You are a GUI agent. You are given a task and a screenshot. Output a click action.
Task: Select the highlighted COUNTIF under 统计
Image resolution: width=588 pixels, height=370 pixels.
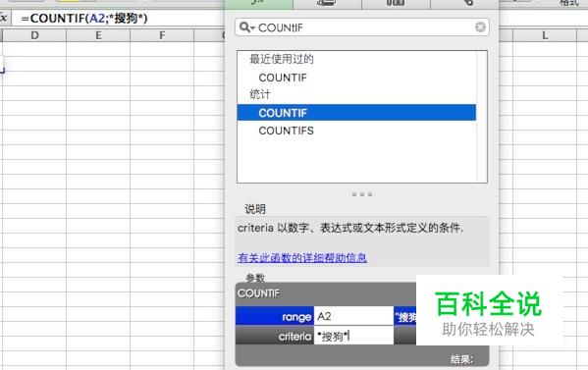tap(356, 113)
